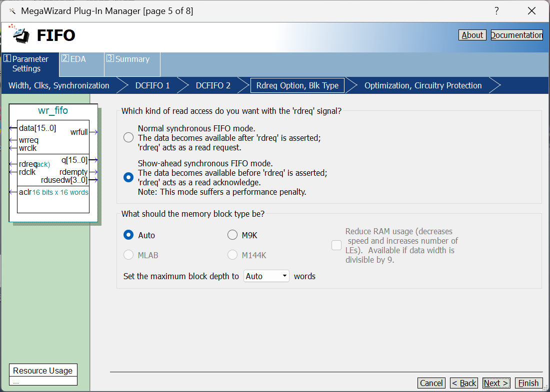550x392 pixels.
Task: Switch to the Summary tab
Action: click(x=132, y=64)
